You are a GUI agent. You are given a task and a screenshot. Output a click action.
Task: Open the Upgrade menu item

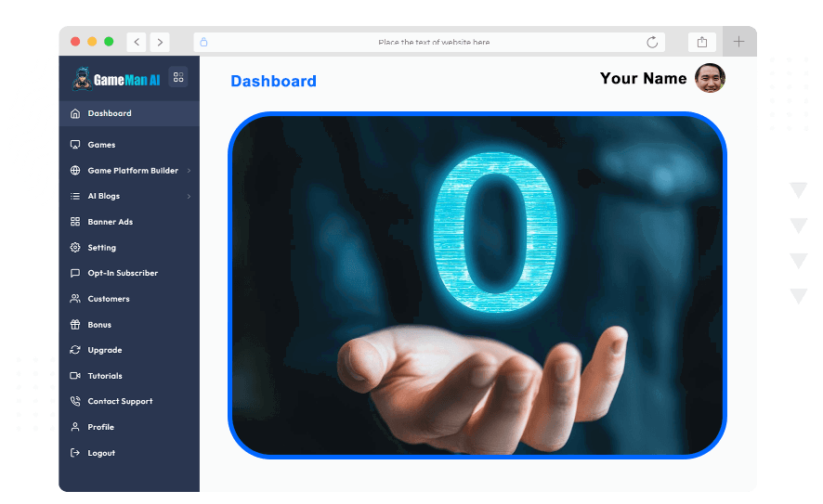(x=104, y=350)
